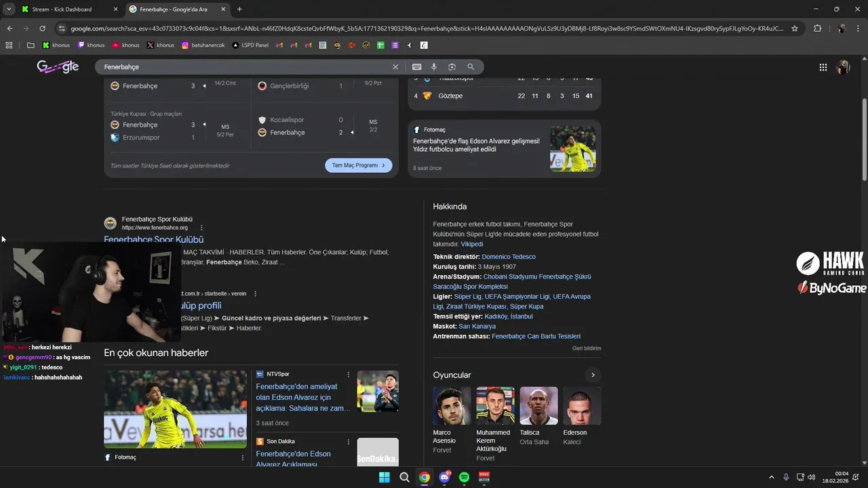The width and height of the screenshot is (868, 488).
Task: Open the LSPD Panel bookmark
Action: pyautogui.click(x=250, y=45)
